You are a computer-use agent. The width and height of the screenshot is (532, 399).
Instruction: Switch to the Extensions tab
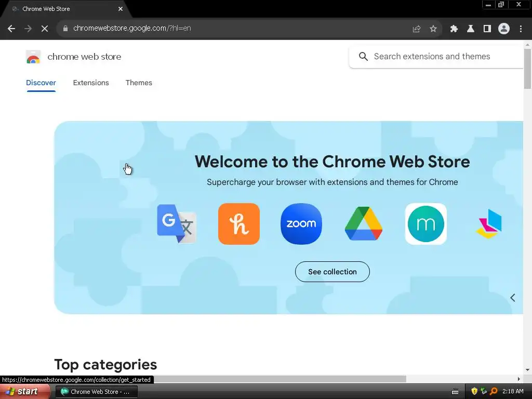point(91,83)
